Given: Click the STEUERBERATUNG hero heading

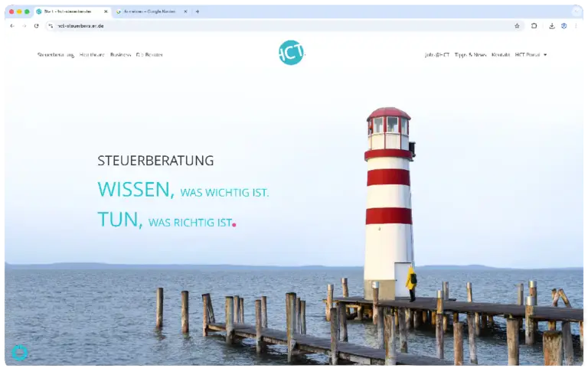Looking at the screenshot, I should [x=155, y=161].
